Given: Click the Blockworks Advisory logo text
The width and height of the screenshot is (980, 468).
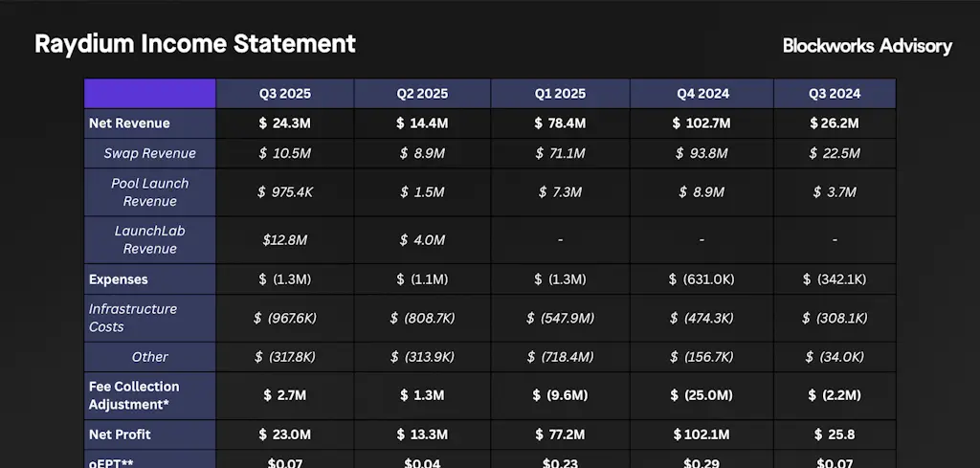Looking at the screenshot, I should (867, 46).
